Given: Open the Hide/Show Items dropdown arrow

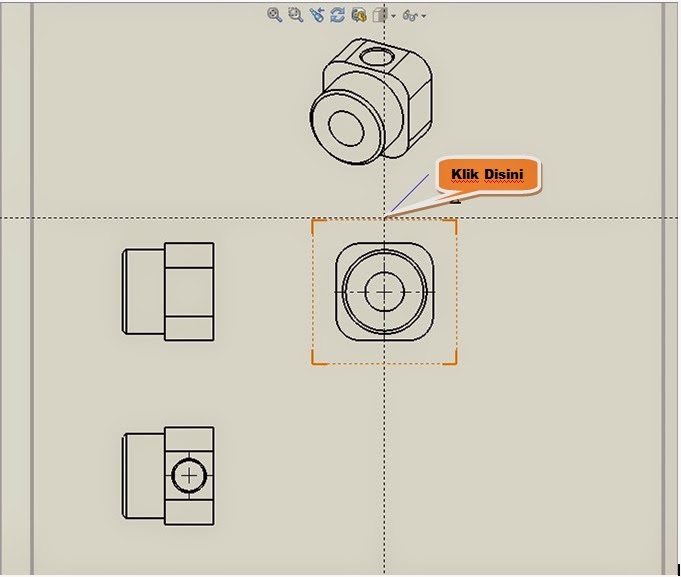Looking at the screenshot, I should (424, 16).
